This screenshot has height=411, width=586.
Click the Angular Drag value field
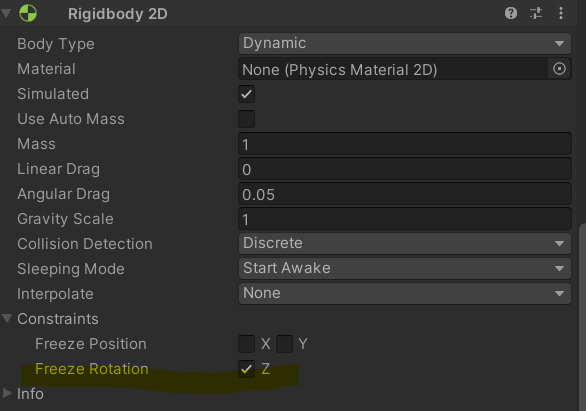click(x=405, y=194)
